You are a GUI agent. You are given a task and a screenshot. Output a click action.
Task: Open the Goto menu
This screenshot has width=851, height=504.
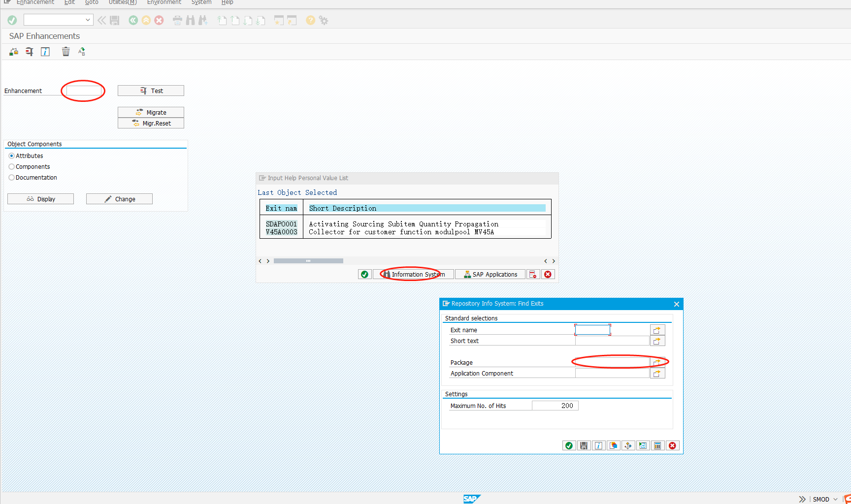point(92,2)
